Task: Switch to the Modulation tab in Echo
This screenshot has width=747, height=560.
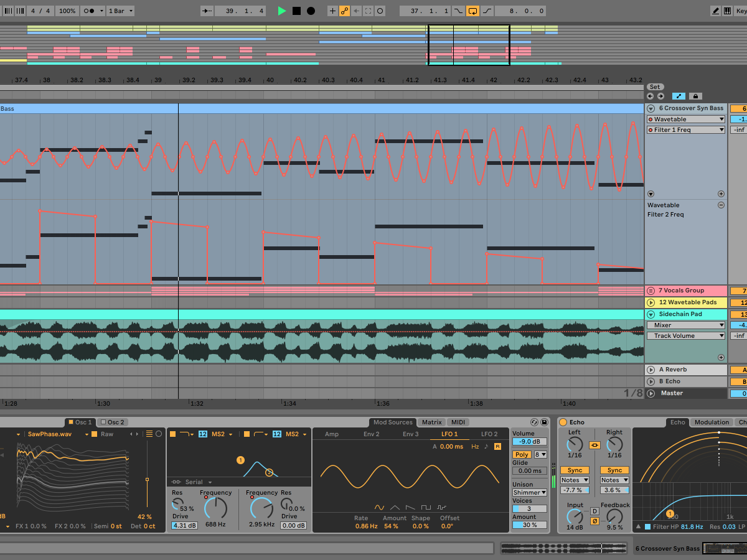Action: [712, 422]
